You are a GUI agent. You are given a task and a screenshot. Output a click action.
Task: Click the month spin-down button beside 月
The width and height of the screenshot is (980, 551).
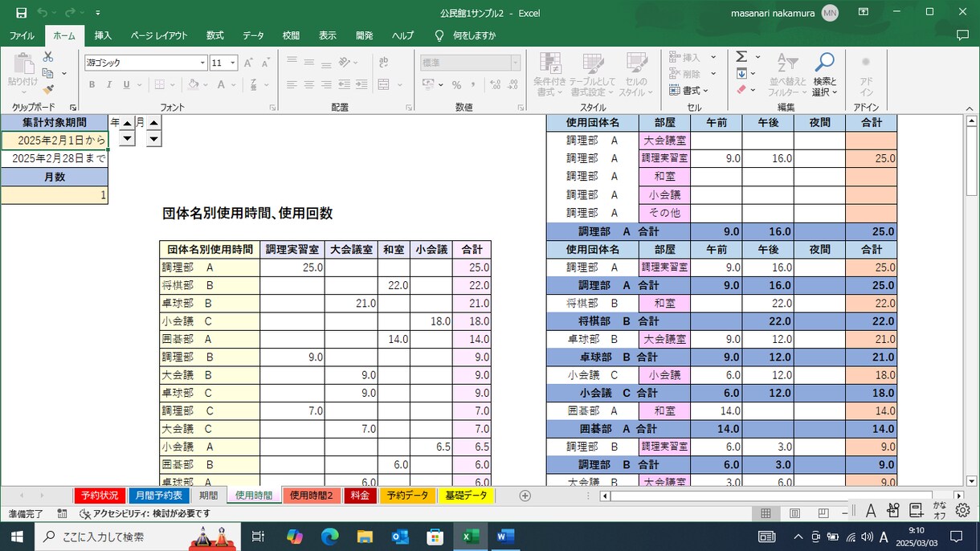pos(154,139)
